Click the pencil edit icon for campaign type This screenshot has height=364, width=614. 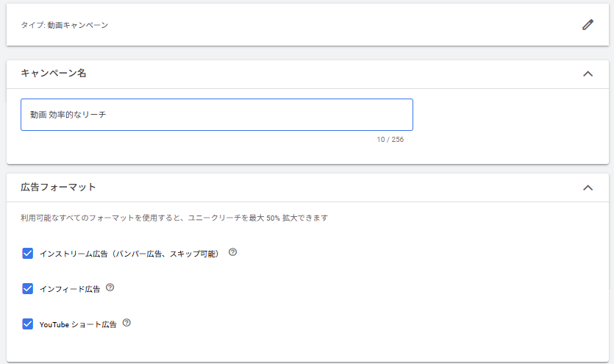588,25
